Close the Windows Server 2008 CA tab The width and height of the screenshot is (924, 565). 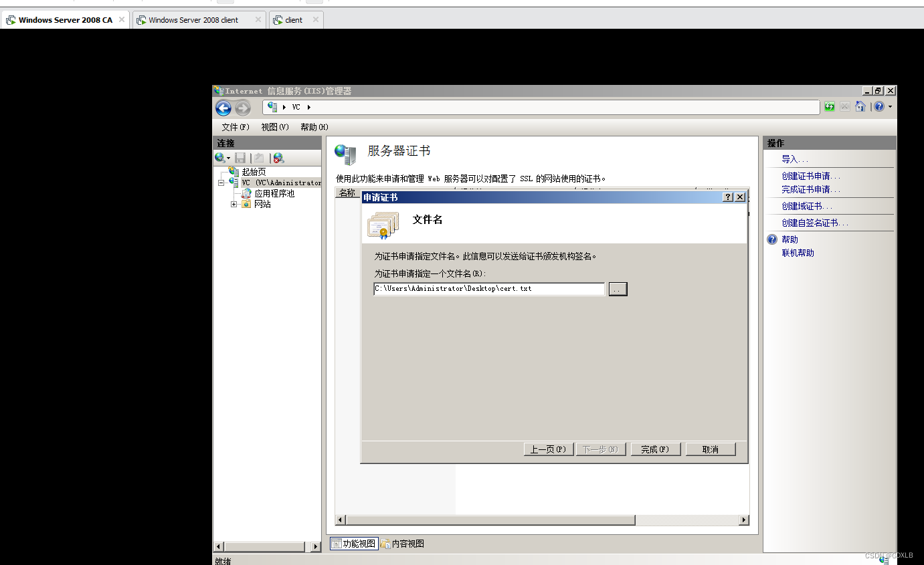pos(121,20)
